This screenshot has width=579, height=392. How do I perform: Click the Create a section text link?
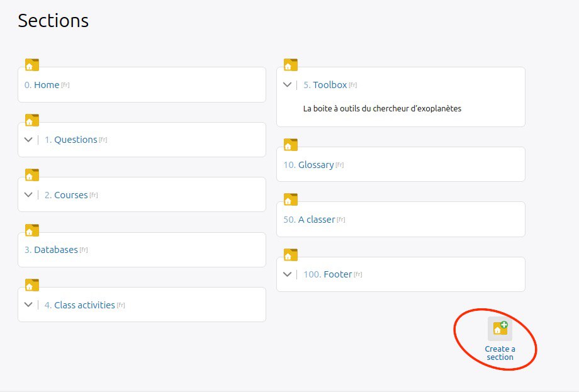500,353
